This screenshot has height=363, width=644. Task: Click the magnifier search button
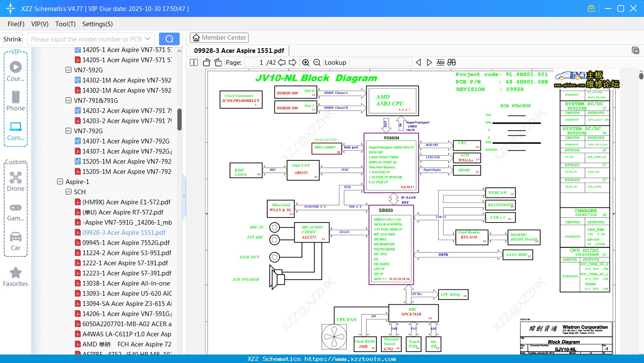(169, 39)
